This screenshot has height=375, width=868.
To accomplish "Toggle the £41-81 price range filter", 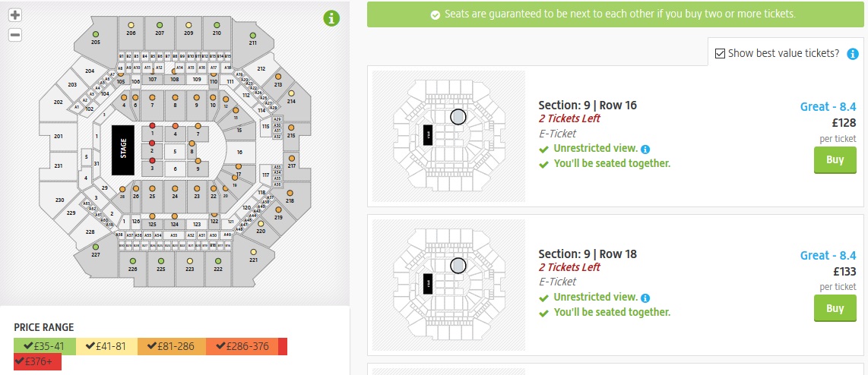I will [106, 346].
